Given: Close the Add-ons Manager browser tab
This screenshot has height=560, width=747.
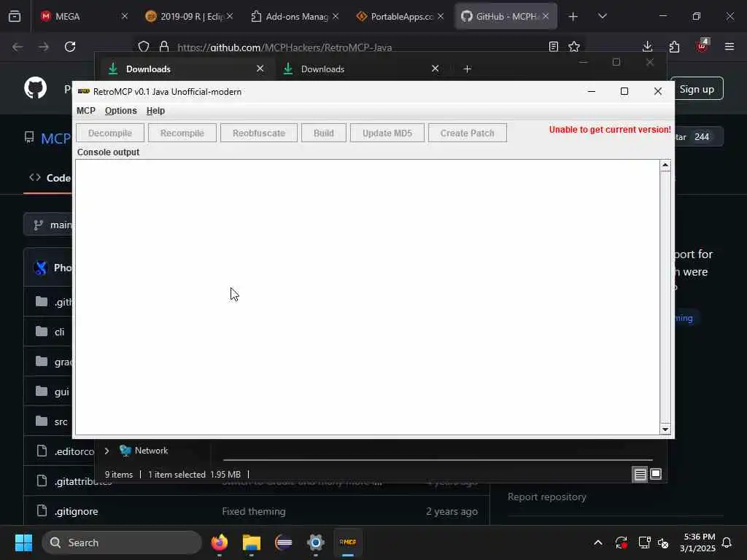Looking at the screenshot, I should point(336,16).
